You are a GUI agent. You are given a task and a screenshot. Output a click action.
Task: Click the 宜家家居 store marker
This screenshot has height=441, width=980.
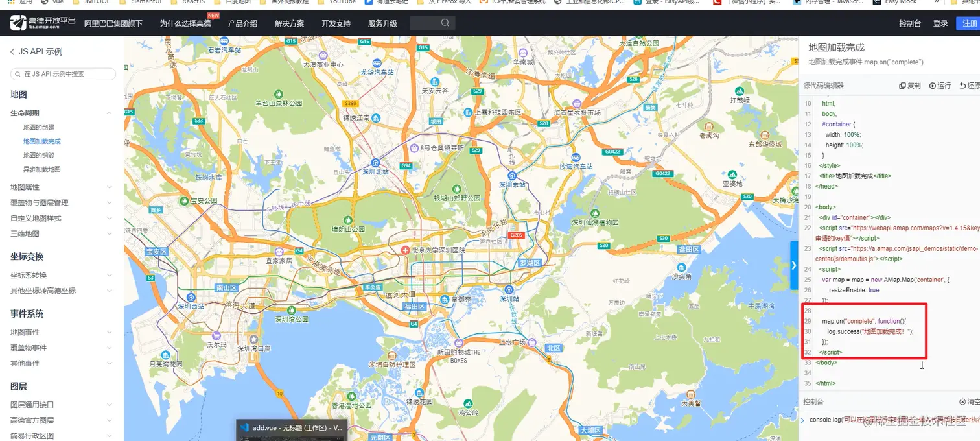[x=279, y=252]
